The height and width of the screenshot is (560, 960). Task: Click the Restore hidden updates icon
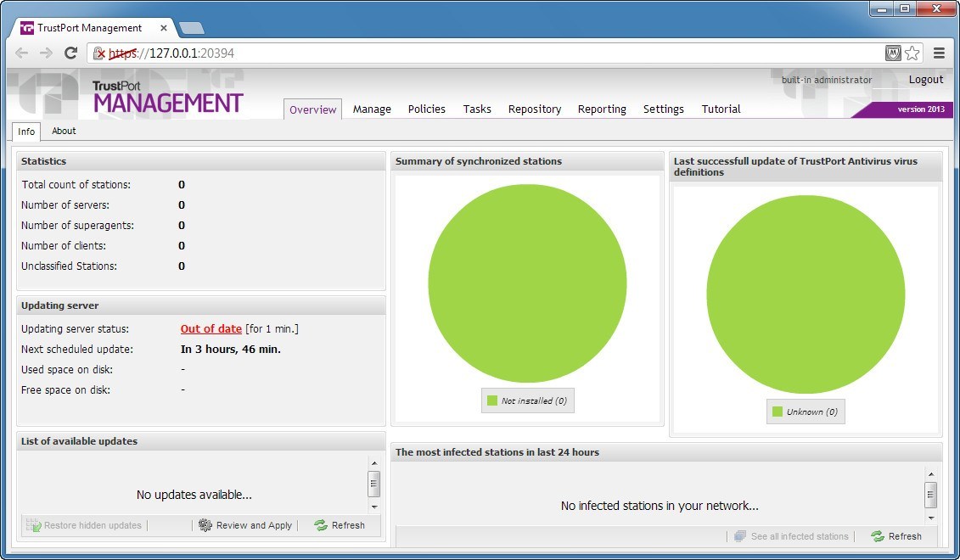(32, 525)
